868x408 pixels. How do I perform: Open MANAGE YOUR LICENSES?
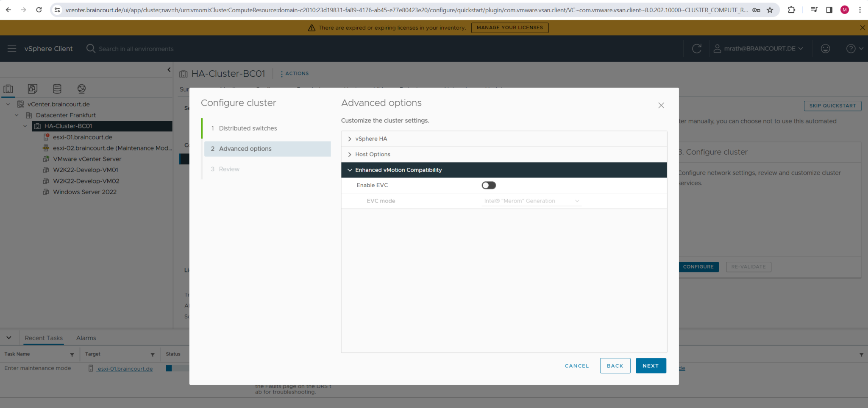point(509,27)
